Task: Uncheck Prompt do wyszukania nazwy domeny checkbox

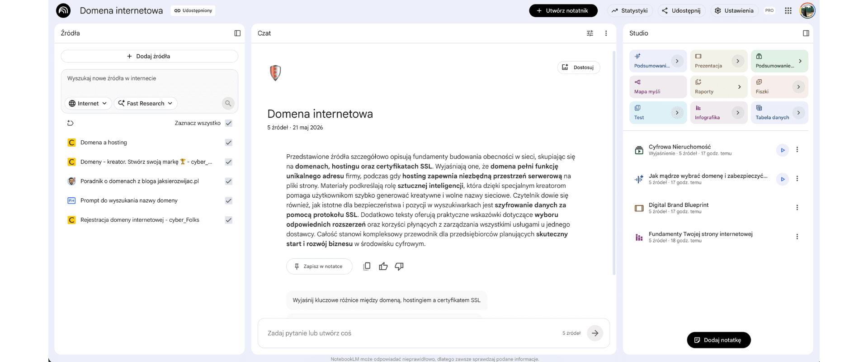Action: click(x=229, y=200)
